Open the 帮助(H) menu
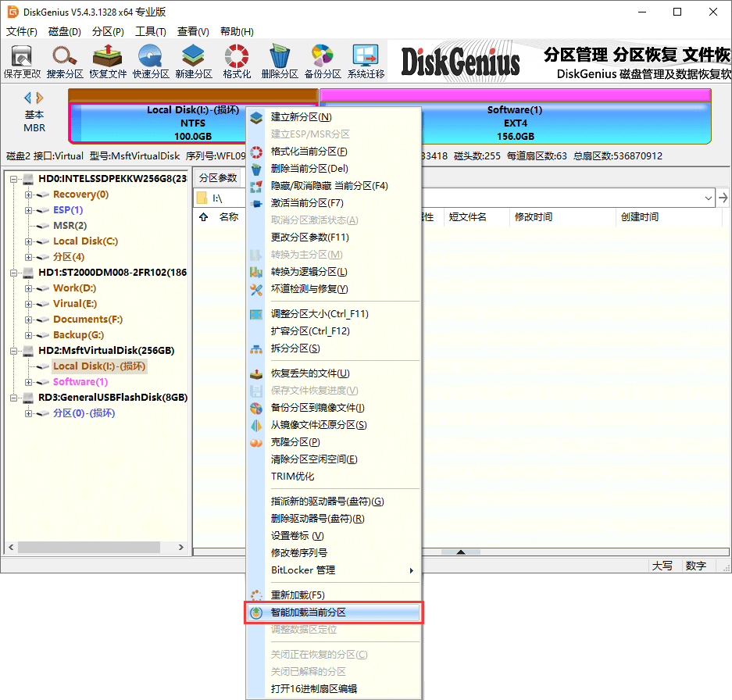Image resolution: width=732 pixels, height=700 pixels. click(237, 32)
